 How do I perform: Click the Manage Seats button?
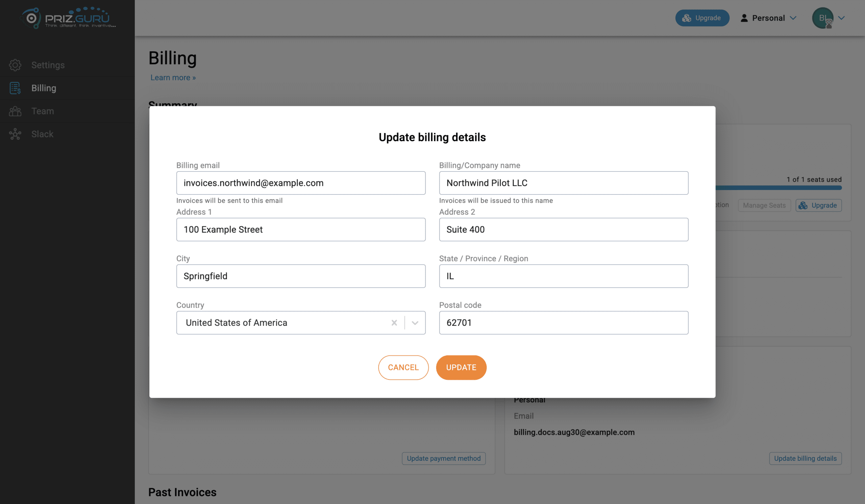pos(764,205)
